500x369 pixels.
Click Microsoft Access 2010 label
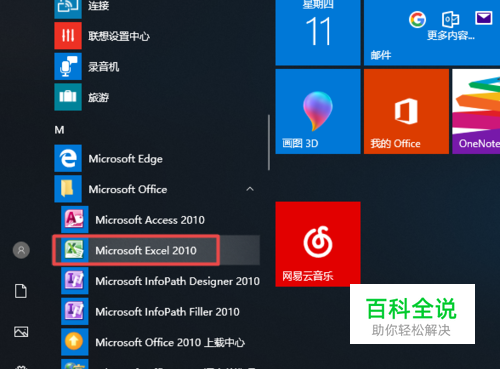click(150, 220)
